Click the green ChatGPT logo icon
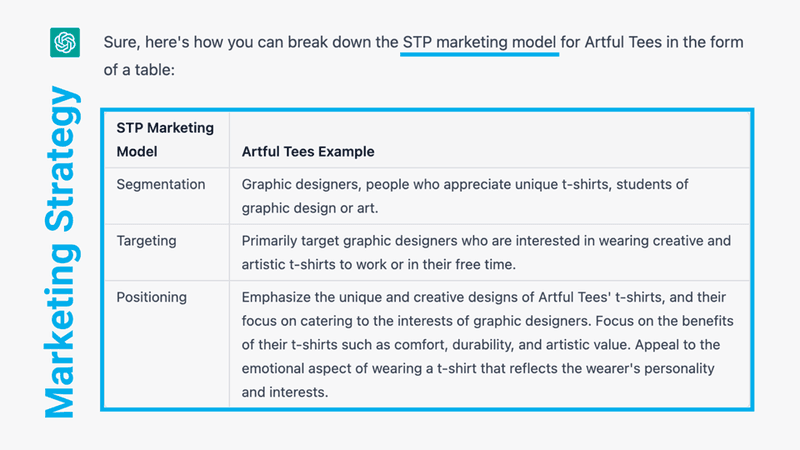The image size is (800, 450). (x=65, y=43)
